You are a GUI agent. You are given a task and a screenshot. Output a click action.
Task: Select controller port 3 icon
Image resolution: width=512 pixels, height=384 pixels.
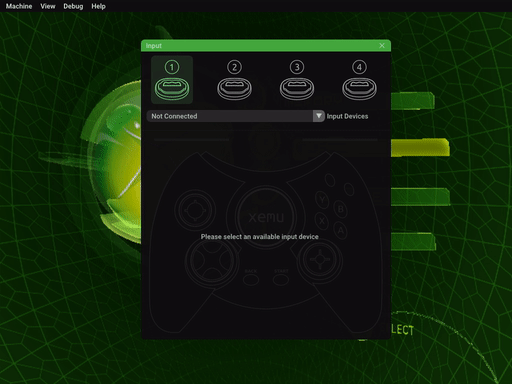(x=297, y=80)
